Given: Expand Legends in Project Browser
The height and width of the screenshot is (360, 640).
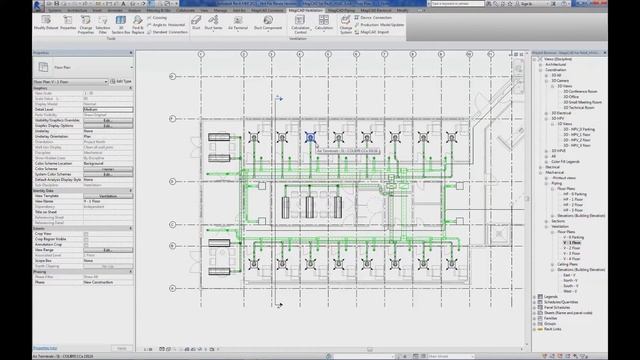Looking at the screenshot, I should (x=535, y=297).
